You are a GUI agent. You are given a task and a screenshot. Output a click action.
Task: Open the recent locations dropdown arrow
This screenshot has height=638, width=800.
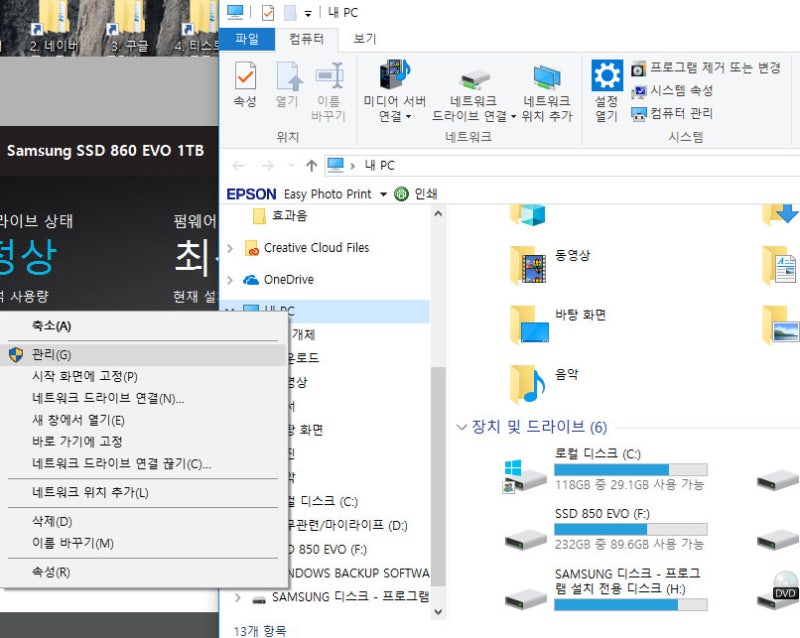[x=291, y=166]
